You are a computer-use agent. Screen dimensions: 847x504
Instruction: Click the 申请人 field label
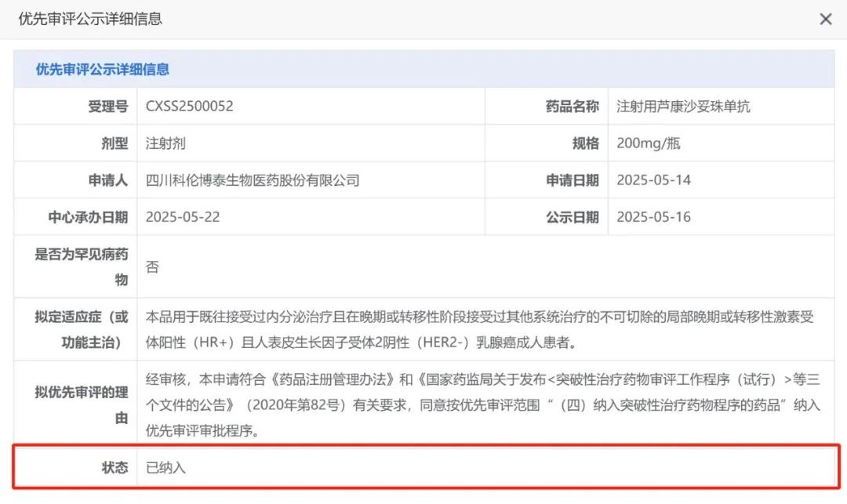click(x=107, y=180)
